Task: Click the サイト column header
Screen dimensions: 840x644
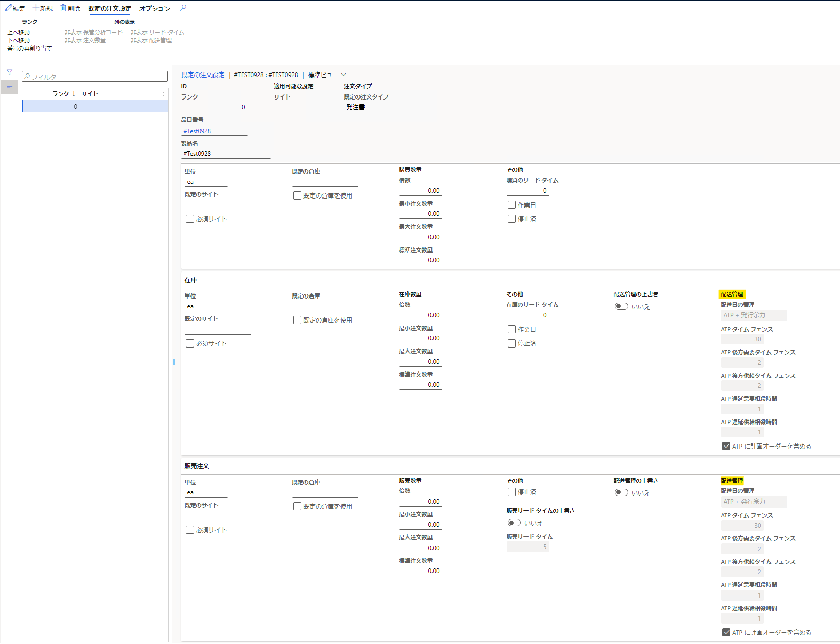Action: click(90, 94)
